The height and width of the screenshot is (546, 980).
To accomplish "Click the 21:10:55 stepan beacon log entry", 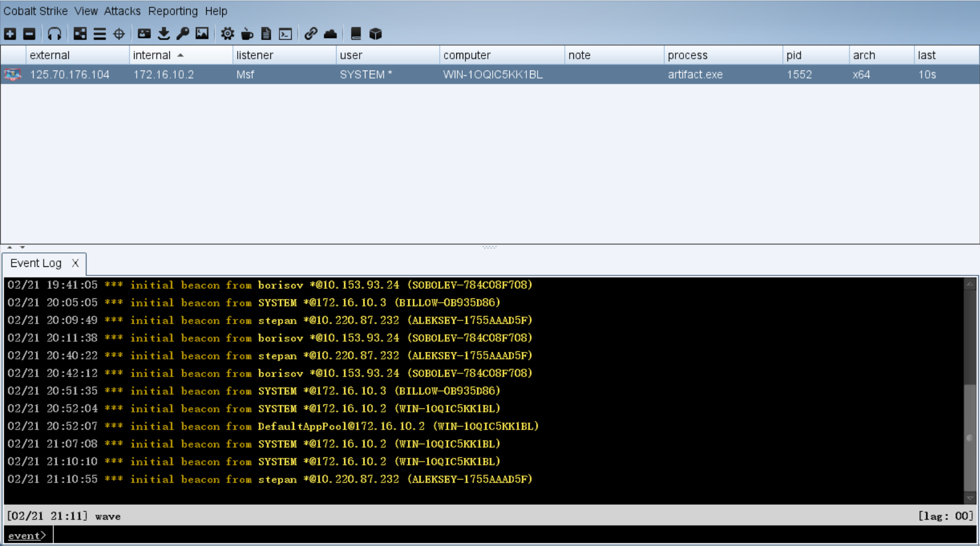I will point(270,479).
